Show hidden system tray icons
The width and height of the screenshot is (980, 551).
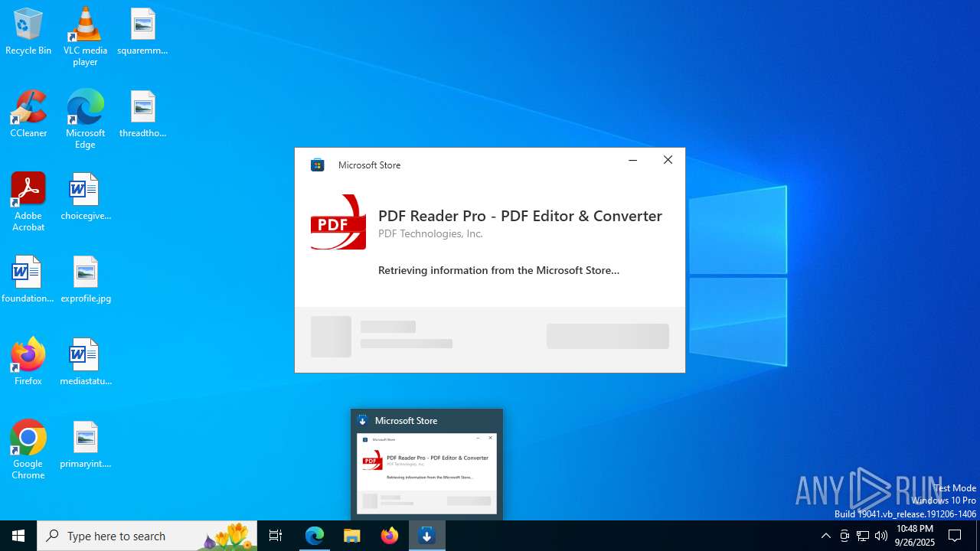point(825,536)
